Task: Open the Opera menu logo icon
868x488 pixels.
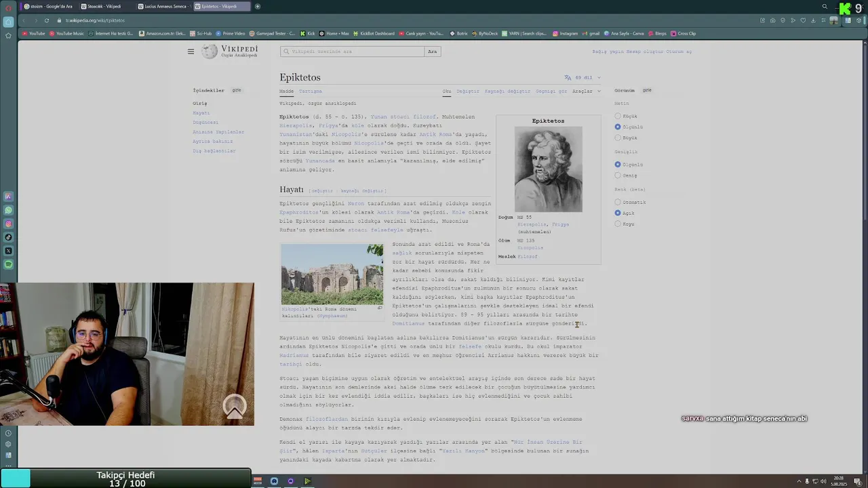Action: point(8,7)
